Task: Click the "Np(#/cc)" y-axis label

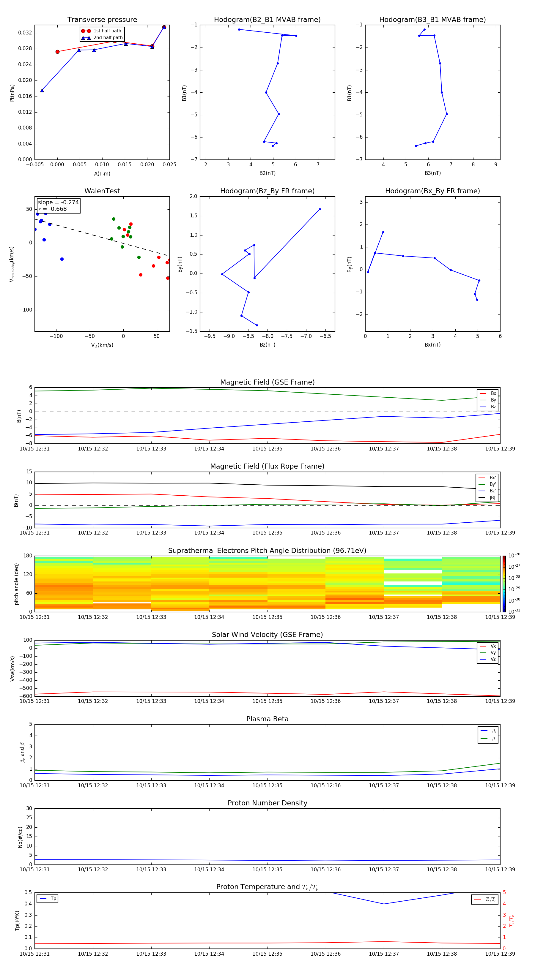Action: tap(20, 837)
